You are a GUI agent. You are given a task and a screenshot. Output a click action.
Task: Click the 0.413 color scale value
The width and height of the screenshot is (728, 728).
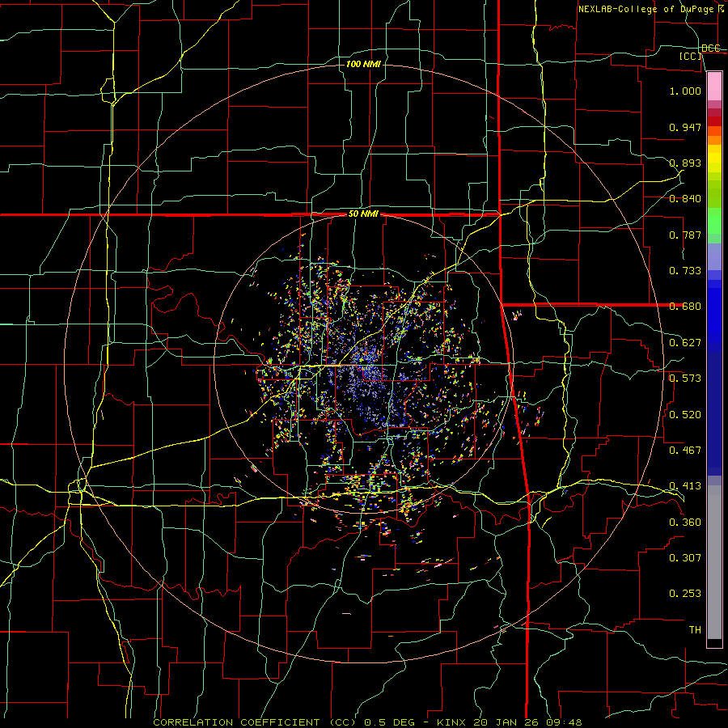(x=685, y=486)
